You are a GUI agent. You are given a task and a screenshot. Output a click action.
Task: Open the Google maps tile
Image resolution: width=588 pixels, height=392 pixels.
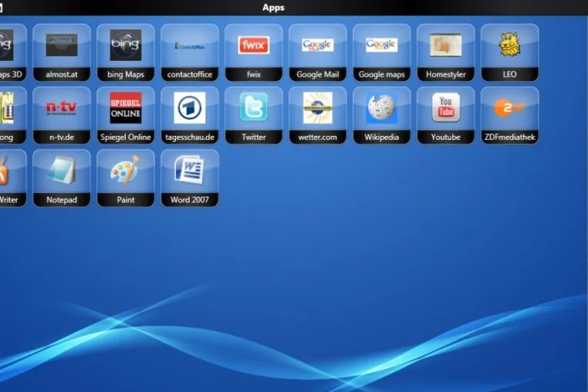(x=382, y=52)
